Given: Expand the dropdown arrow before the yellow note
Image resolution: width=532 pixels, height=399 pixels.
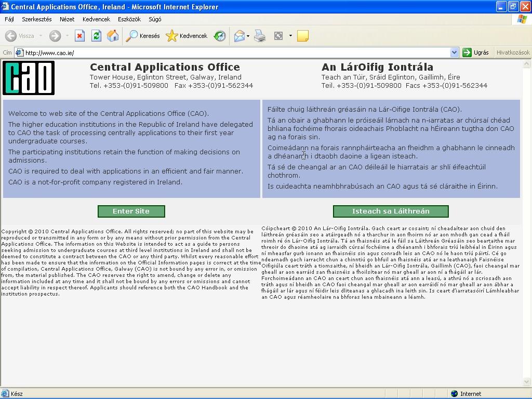Looking at the screenshot, I should pos(290,36).
